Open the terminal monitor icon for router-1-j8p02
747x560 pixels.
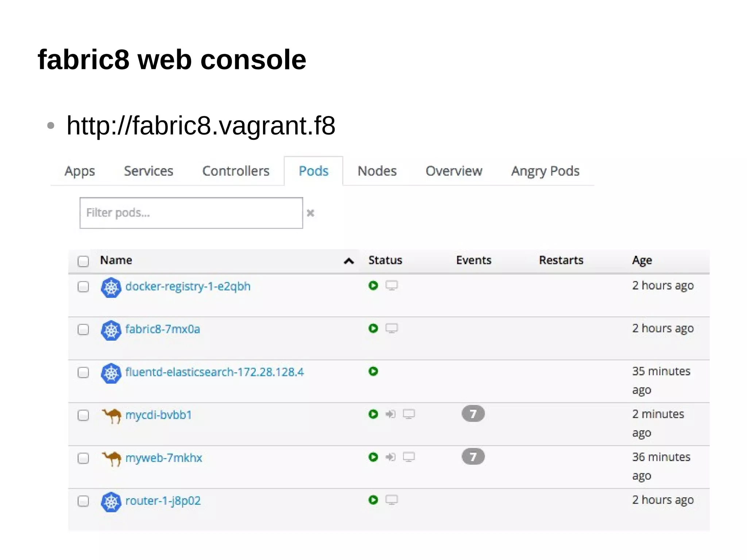[392, 500]
